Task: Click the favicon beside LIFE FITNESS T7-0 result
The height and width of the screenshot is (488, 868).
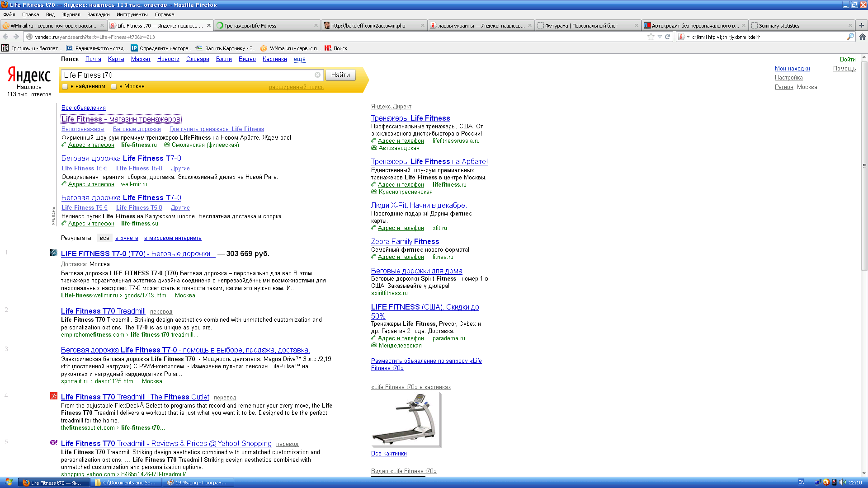Action: point(54,253)
